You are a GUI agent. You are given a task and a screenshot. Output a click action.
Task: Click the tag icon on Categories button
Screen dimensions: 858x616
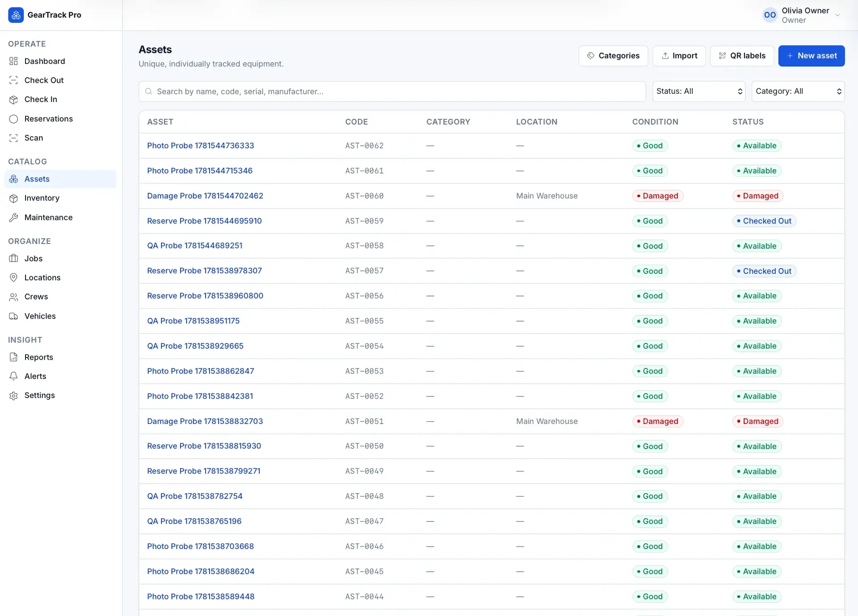coord(591,56)
